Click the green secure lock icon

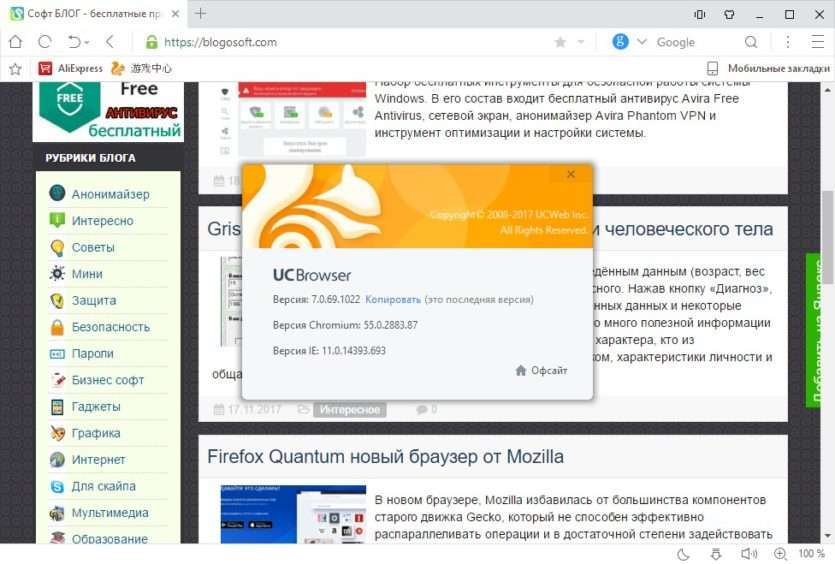[152, 42]
